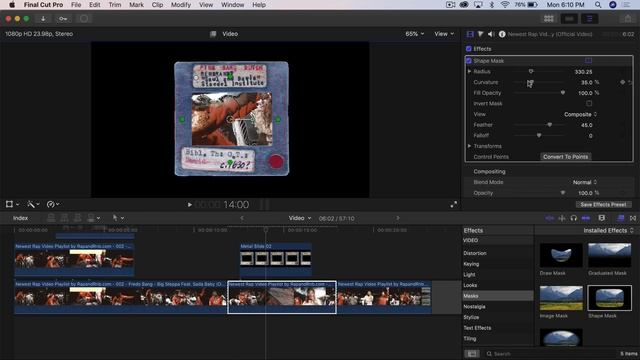Toggle the Timeline panel icon
The height and width of the screenshot is (360, 640).
569,19
